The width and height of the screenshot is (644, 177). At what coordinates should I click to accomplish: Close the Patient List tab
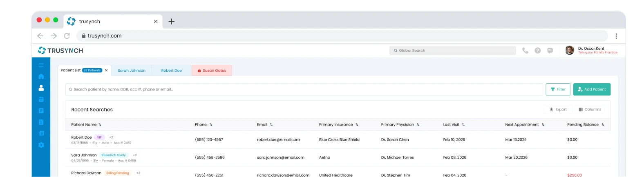coord(106,70)
